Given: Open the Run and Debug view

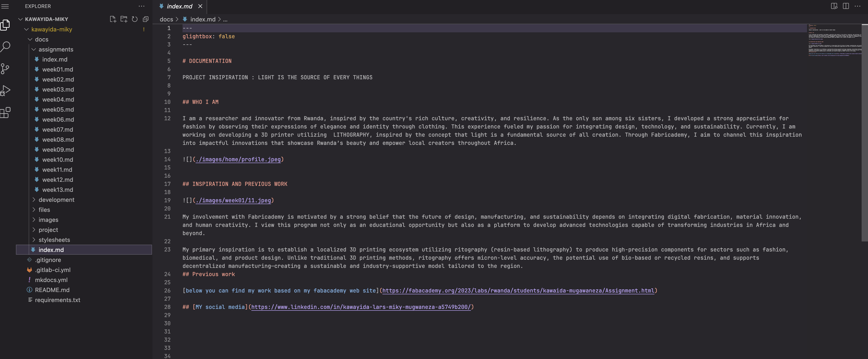Looking at the screenshot, I should point(5,90).
